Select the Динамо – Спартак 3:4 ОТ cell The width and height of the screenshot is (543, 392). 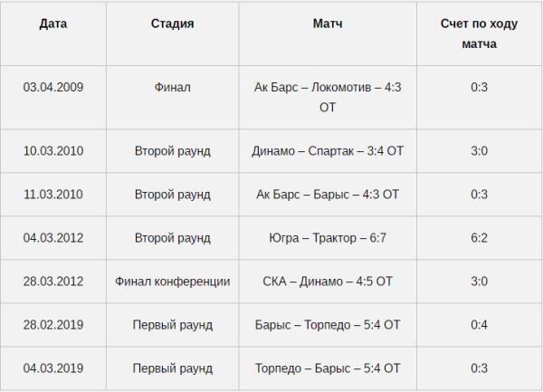[x=328, y=151]
